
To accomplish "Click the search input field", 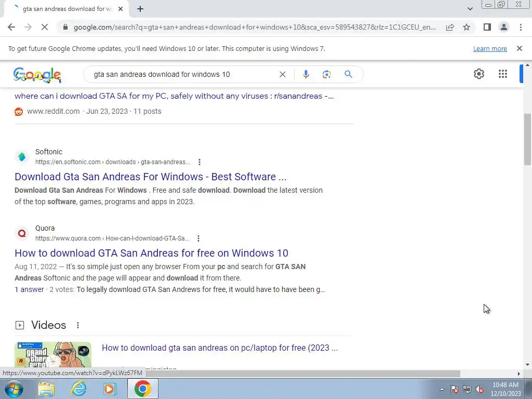I will pos(183,74).
